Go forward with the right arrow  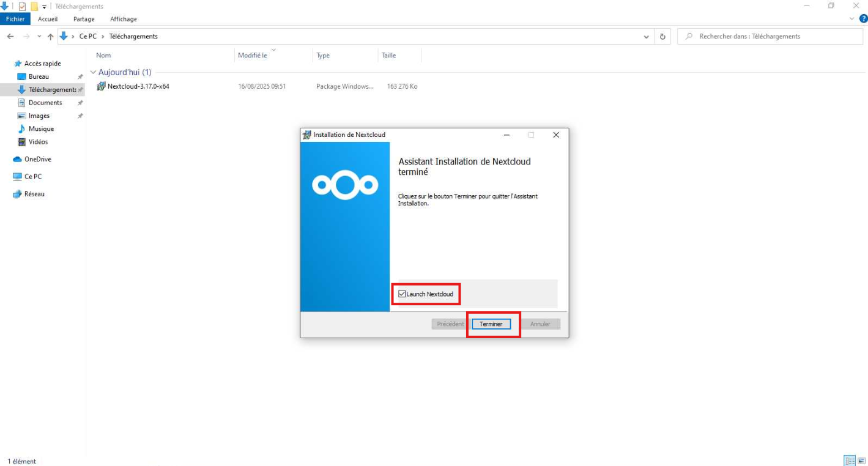pyautogui.click(x=26, y=37)
